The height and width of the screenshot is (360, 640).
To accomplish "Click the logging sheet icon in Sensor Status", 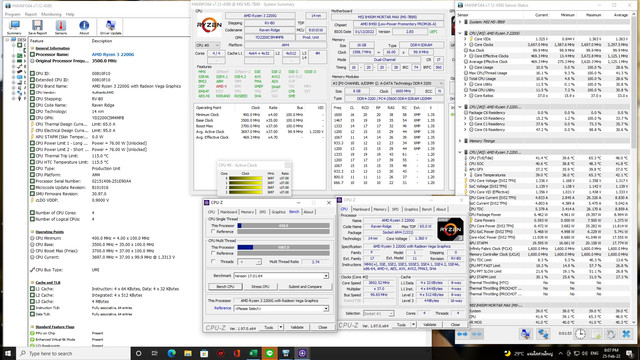I will click(596, 334).
